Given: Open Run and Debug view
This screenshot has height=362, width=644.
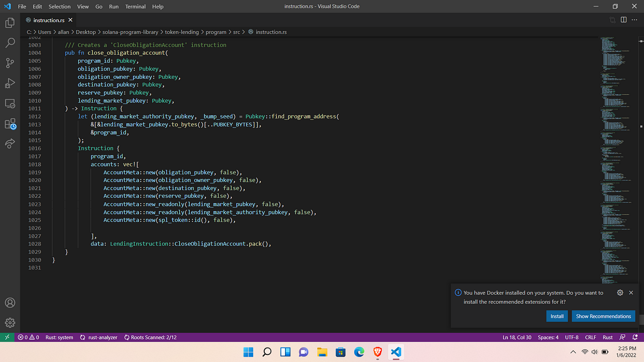Looking at the screenshot, I should pyautogui.click(x=10, y=83).
